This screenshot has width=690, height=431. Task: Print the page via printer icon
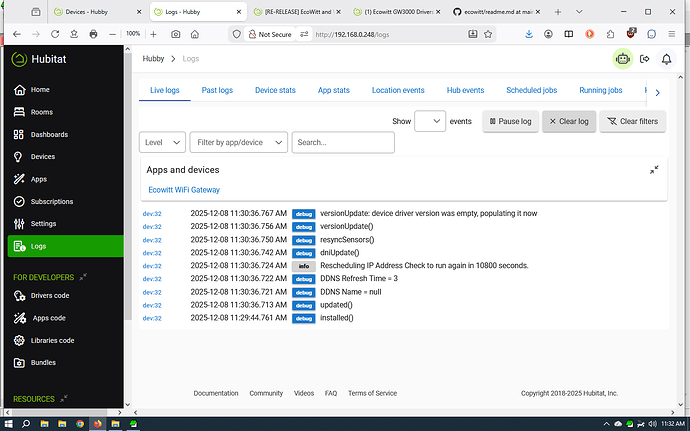pyautogui.click(x=93, y=34)
